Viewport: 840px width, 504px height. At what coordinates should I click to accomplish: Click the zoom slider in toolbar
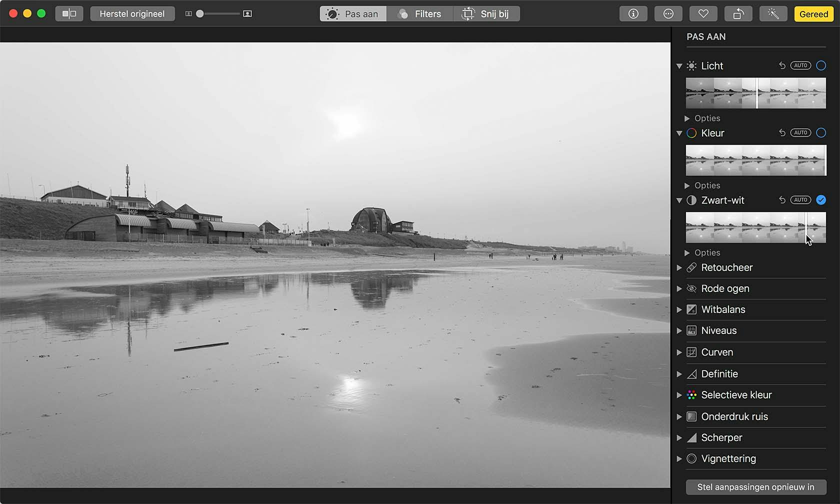218,13
